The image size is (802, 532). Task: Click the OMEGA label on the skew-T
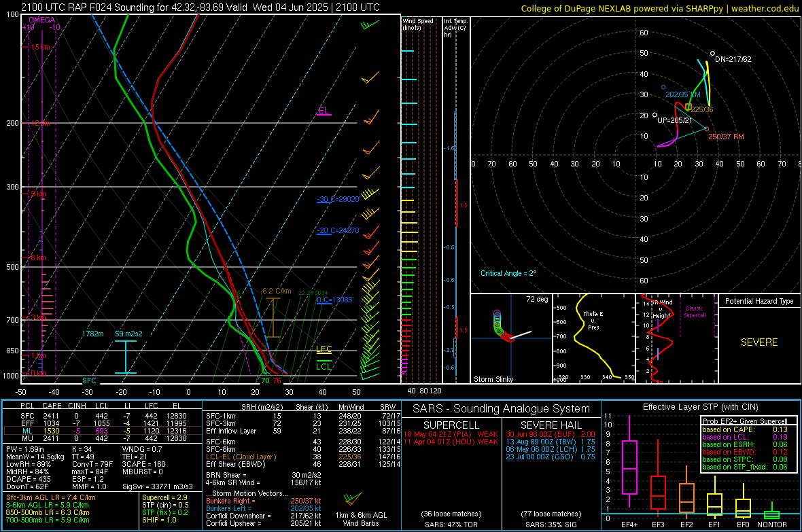pos(42,20)
